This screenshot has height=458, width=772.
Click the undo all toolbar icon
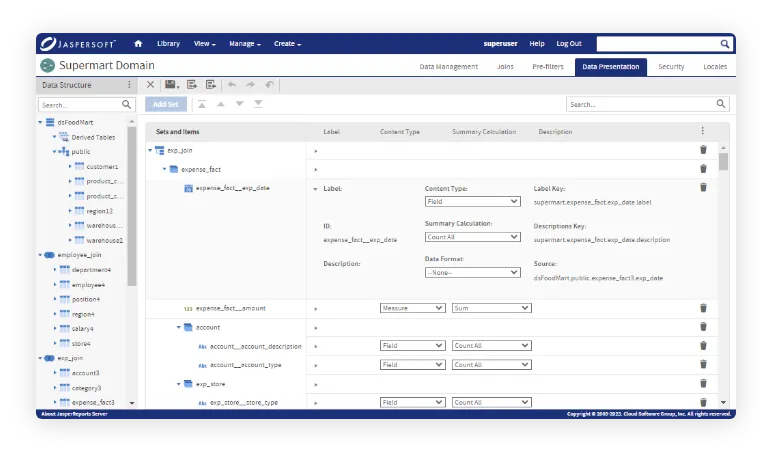pyautogui.click(x=269, y=85)
